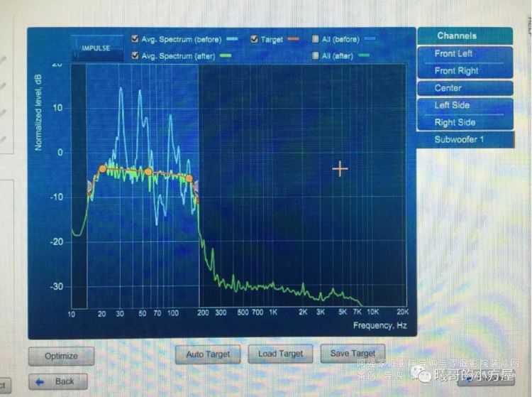Toggle Avg. Spectrum (before) checkbox

click(135, 40)
